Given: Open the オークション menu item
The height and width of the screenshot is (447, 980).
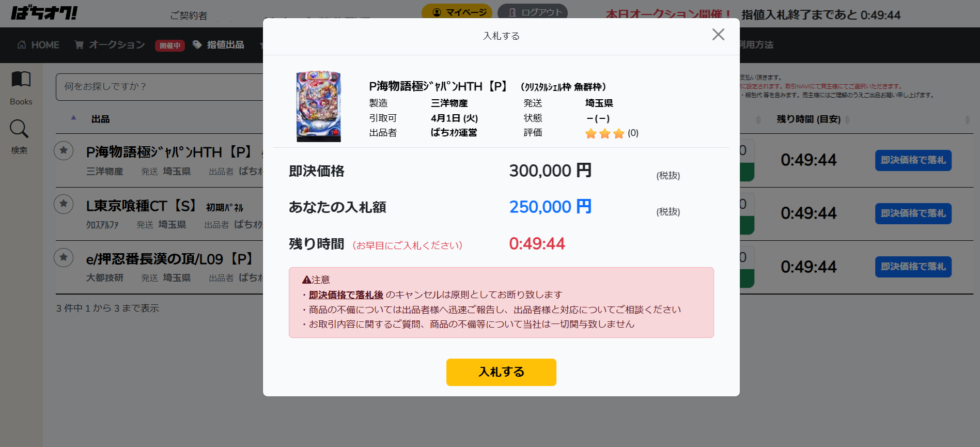Looking at the screenshot, I should pos(110,45).
